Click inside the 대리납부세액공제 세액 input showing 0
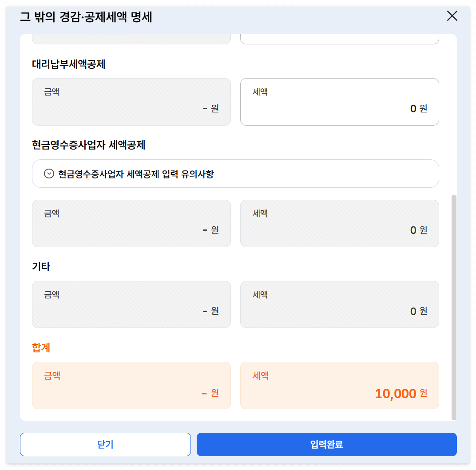This screenshot has height=470, width=476. 339,102
